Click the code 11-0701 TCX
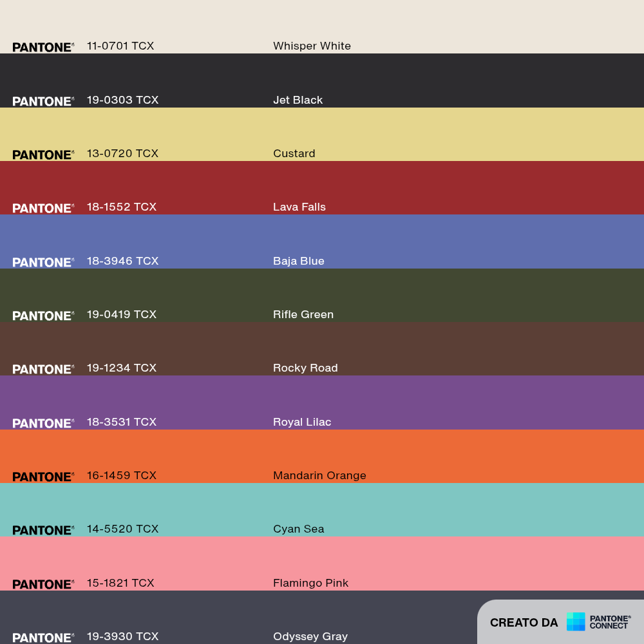This screenshot has width=644, height=644. tap(120, 46)
